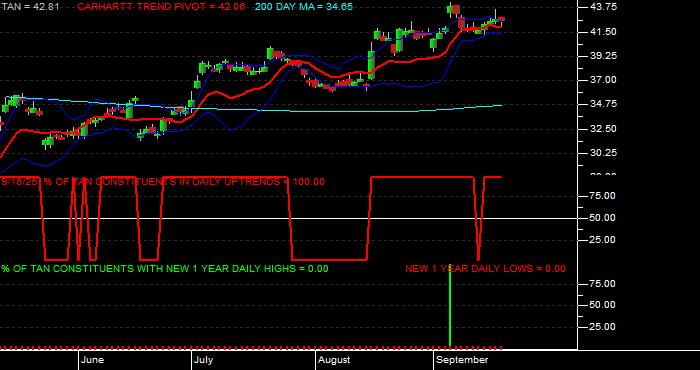Click the 200 DAY MA = 34.65 label
This screenshot has height=370, width=700.
tap(304, 7)
